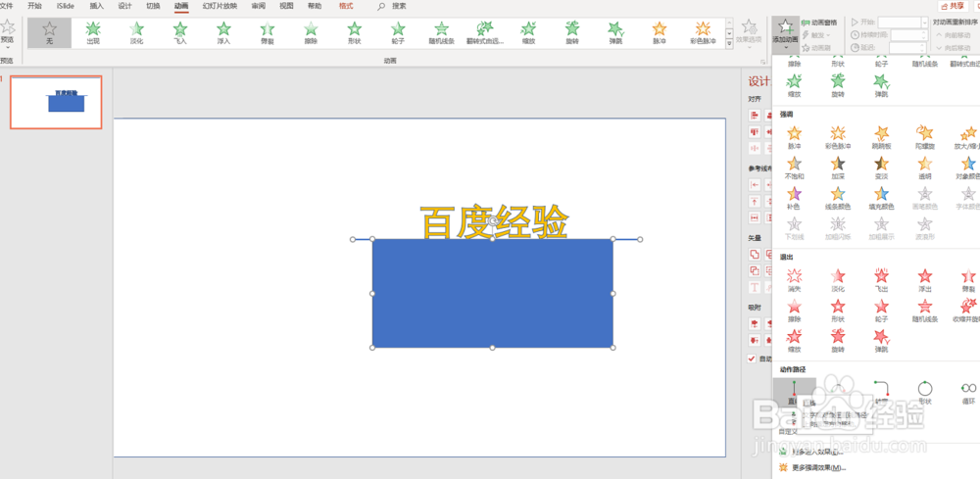Choose the 不饱和 desaturate emphasis effect
The width and height of the screenshot is (980, 479).
click(794, 168)
